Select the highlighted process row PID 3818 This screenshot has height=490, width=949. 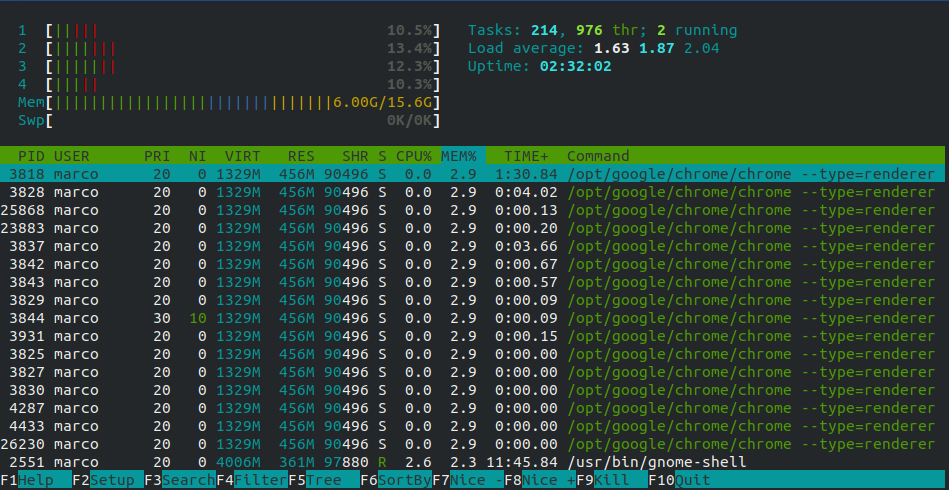point(472,174)
